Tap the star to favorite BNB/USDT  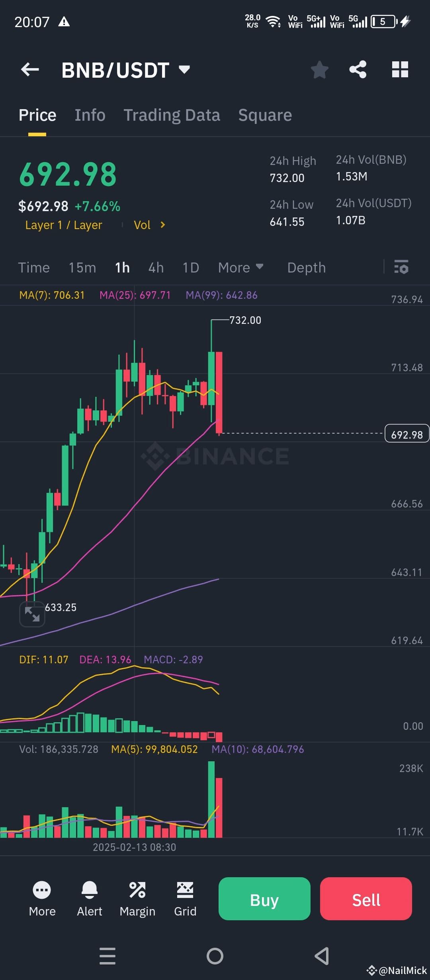click(320, 69)
